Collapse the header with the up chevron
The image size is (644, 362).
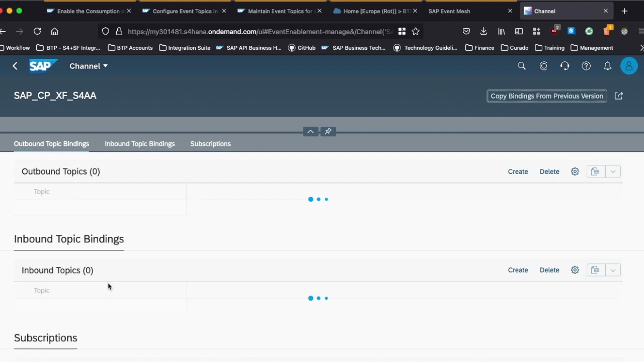pos(310,131)
